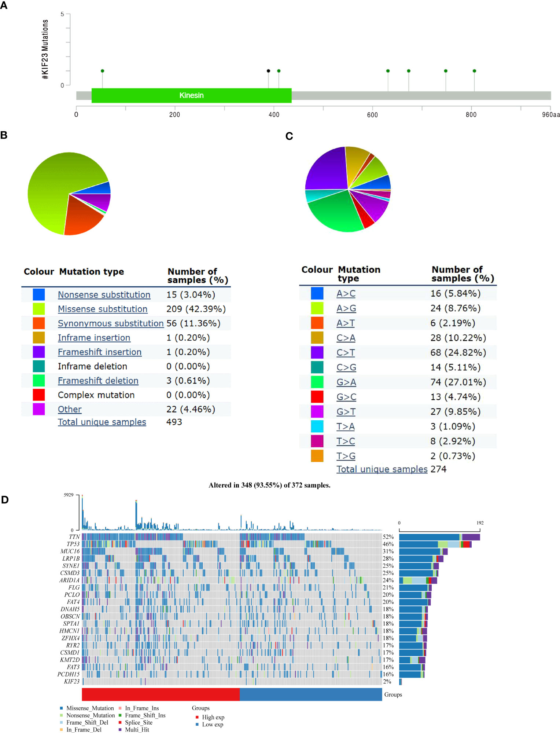Click the Frame_Shift_Del legend marker
Viewport: 560px width, 733px height.
point(62,722)
